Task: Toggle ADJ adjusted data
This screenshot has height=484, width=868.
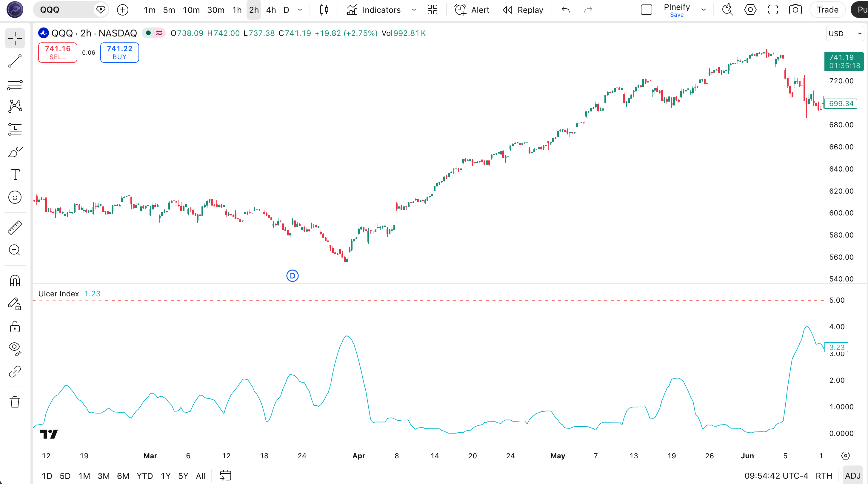Action: click(852, 476)
